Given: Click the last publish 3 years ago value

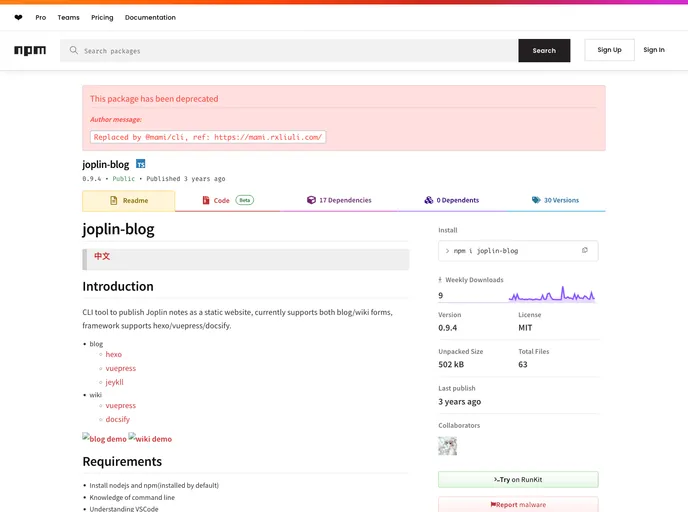Looking at the screenshot, I should pyautogui.click(x=459, y=402).
